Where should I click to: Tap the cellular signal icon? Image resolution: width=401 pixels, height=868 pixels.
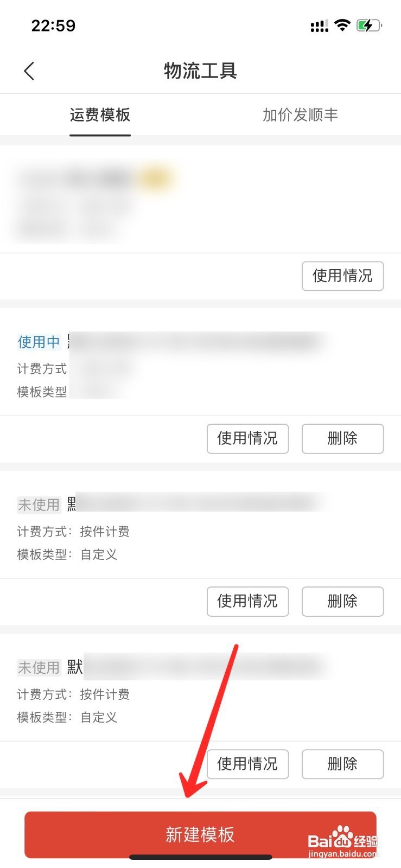pos(319,25)
